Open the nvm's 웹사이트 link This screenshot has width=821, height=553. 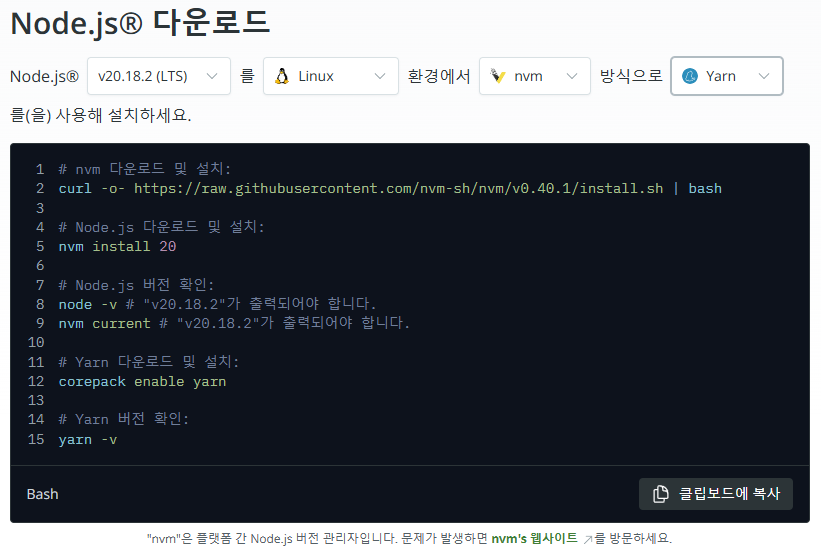coord(535,538)
